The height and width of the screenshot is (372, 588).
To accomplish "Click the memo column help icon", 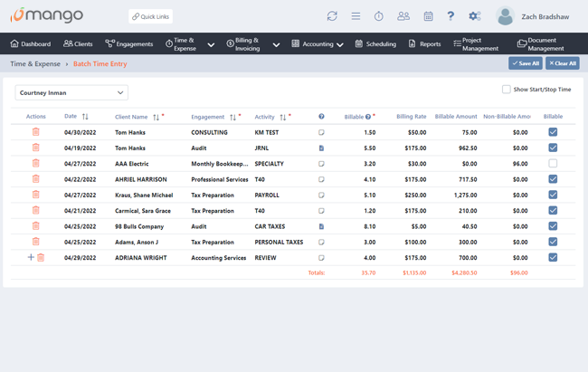I will click(x=321, y=117).
